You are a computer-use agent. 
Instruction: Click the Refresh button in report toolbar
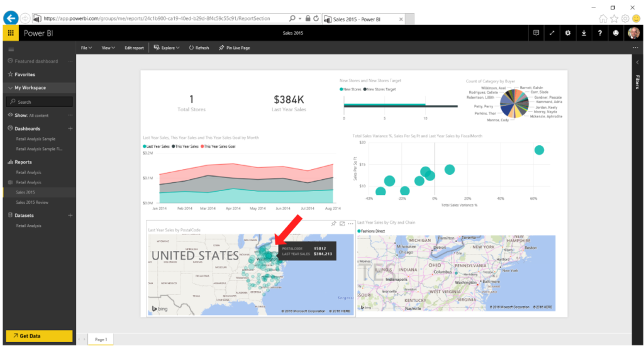coord(199,48)
